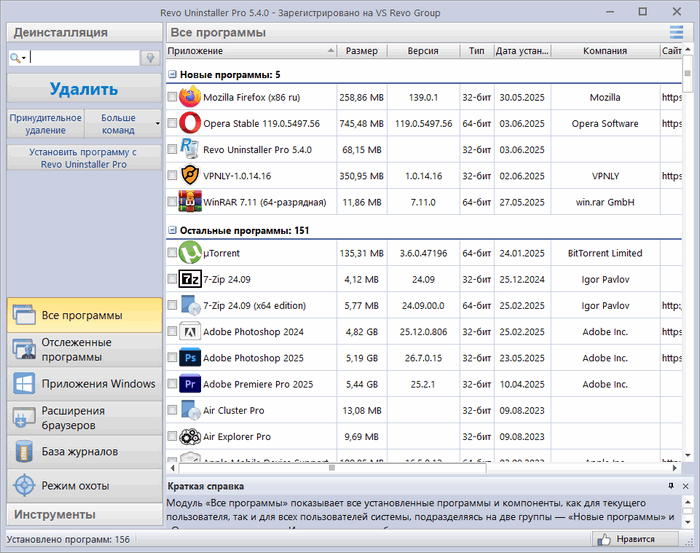Click the Revo Uninstaller Pro 5.4.0 row icon

[x=190, y=149]
